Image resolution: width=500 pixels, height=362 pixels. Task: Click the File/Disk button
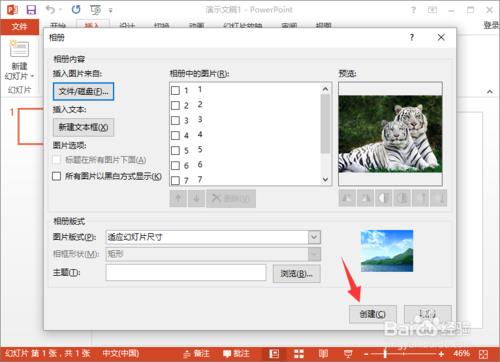(x=83, y=91)
